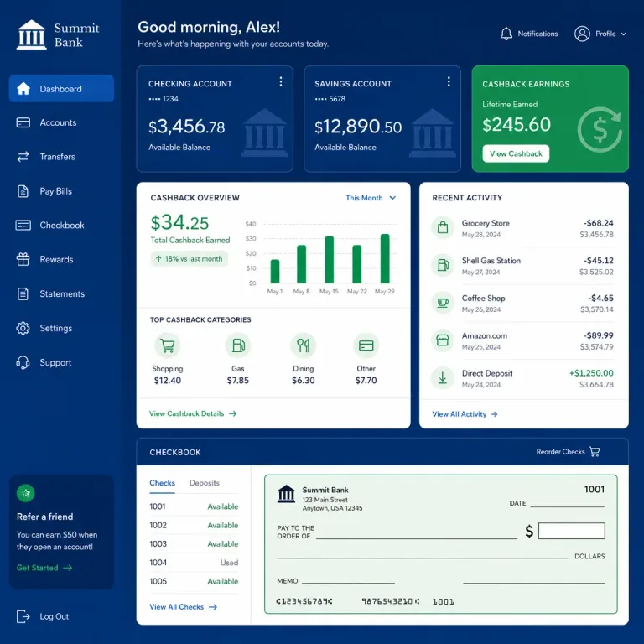This screenshot has height=644, width=644.
Task: Open Checking Account three-dot menu
Action: pyautogui.click(x=281, y=81)
